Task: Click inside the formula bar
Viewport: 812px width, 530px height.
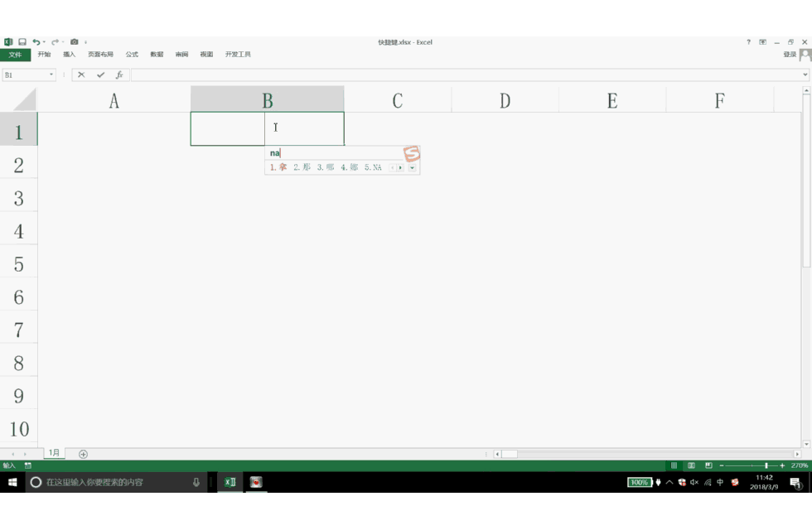Action: 466,75
